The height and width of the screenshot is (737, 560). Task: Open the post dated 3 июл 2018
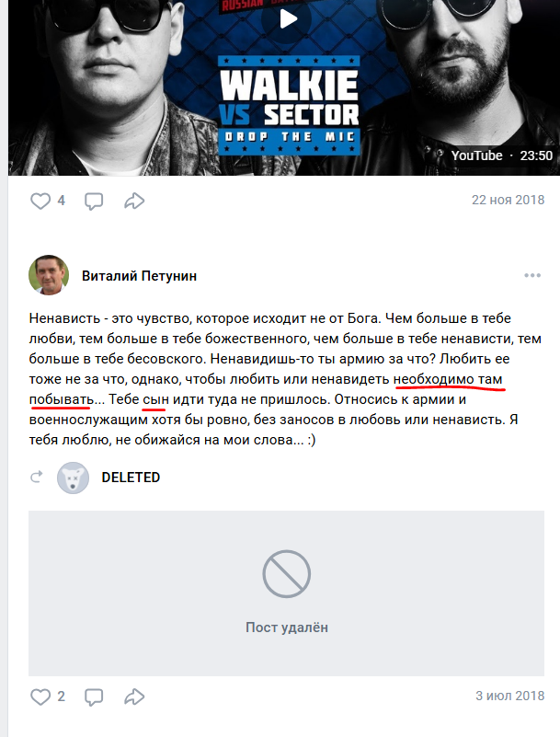tap(510, 696)
